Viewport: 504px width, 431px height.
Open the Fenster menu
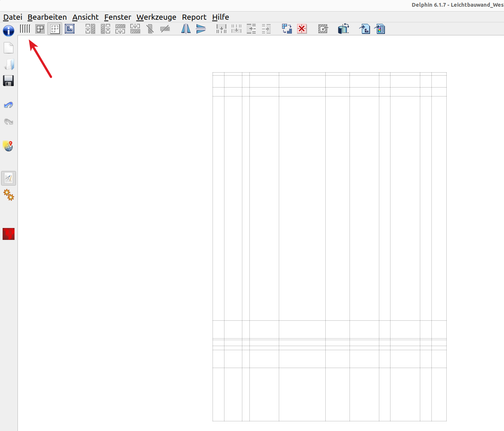(x=118, y=17)
